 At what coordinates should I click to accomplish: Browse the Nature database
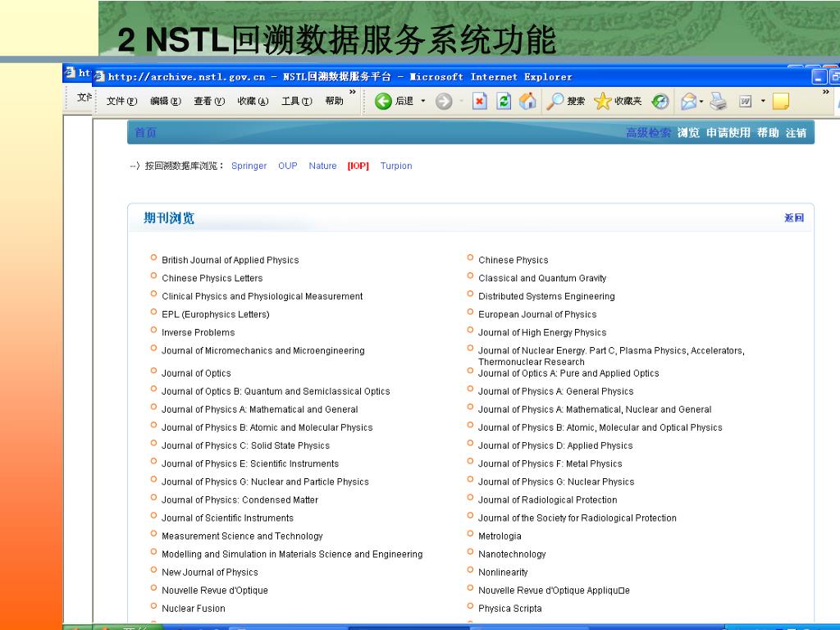pos(322,166)
